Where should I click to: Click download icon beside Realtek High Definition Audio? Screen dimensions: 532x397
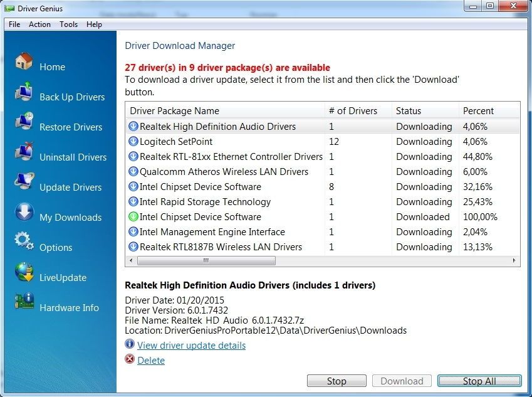tap(133, 126)
